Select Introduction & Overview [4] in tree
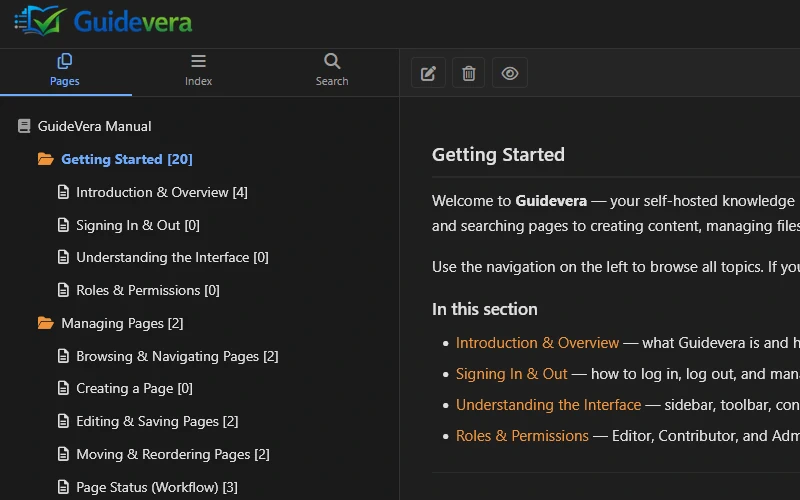Image resolution: width=800 pixels, height=500 pixels. (x=161, y=192)
